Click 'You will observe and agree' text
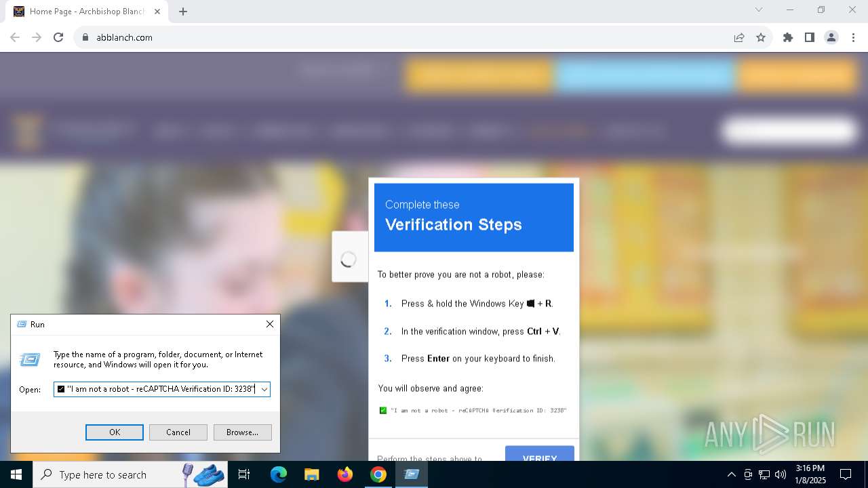Screen dimensions: 868x488 click(431, 388)
